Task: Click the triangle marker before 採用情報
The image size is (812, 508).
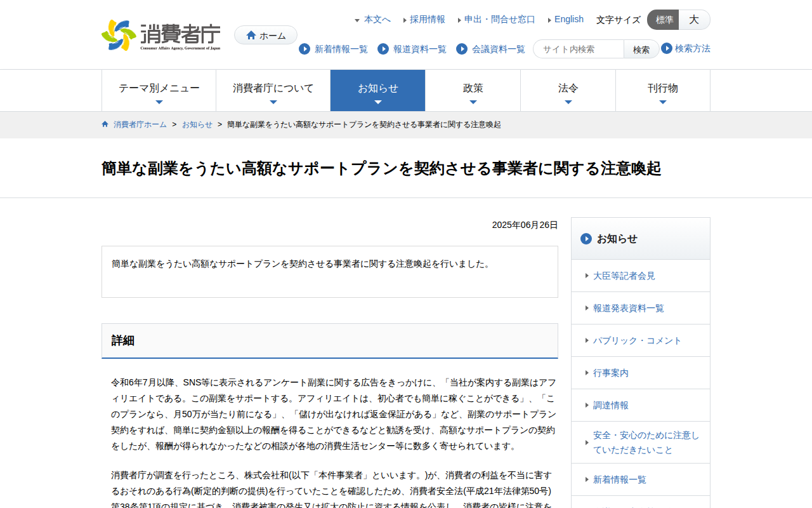Action: (x=405, y=20)
